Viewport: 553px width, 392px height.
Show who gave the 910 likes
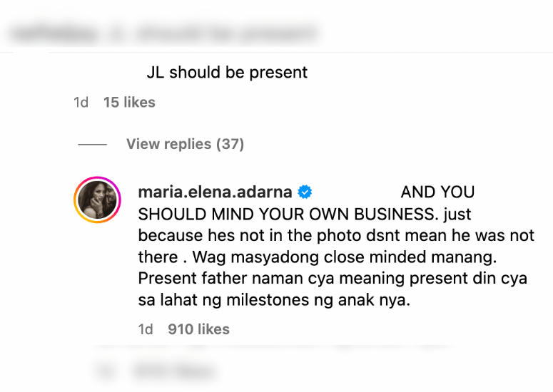tap(198, 329)
